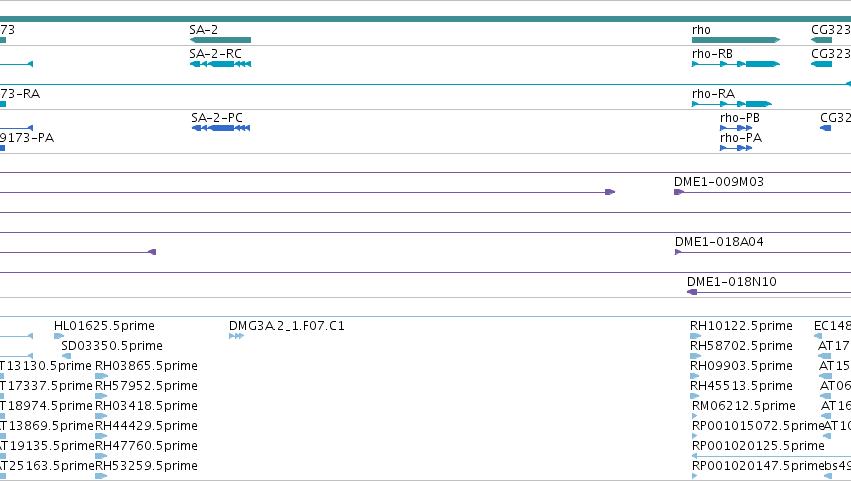Click the rho-PB protein glyph
Screen dimensions: 851x481
point(736,128)
